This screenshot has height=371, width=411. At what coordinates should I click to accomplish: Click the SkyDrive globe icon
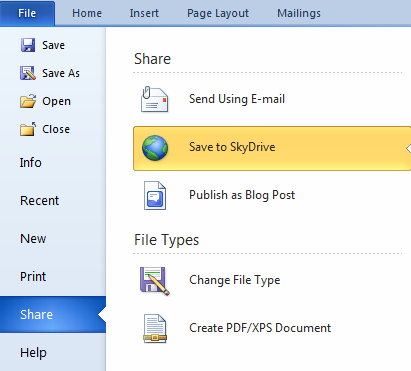155,148
